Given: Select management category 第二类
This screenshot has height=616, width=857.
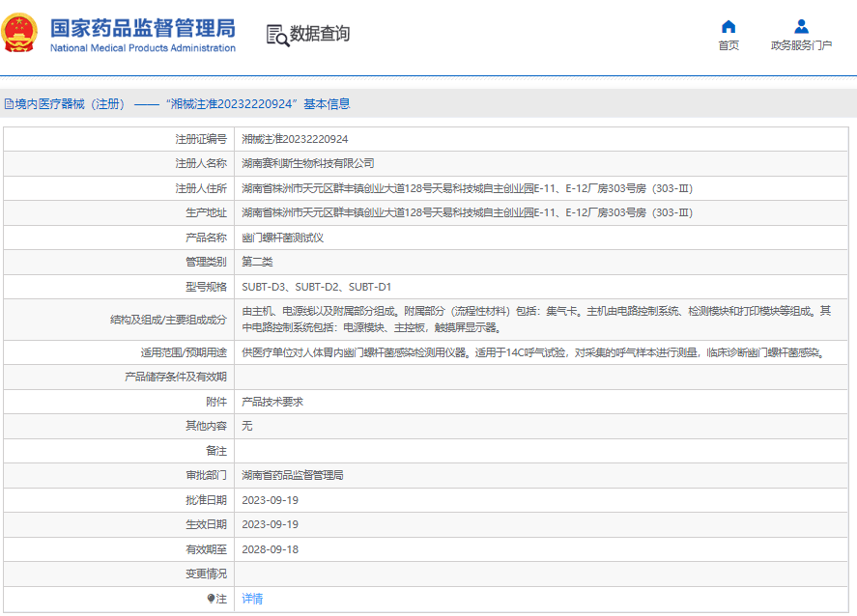Looking at the screenshot, I should (257, 262).
